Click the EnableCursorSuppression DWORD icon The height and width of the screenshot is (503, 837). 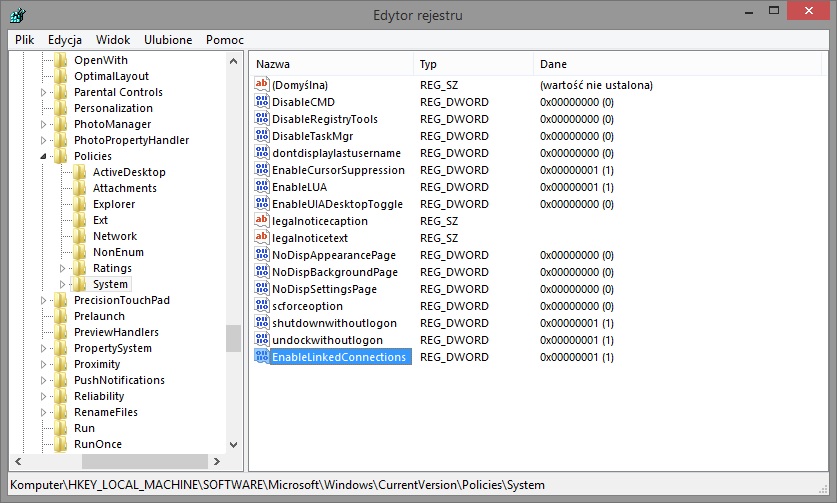click(262, 170)
